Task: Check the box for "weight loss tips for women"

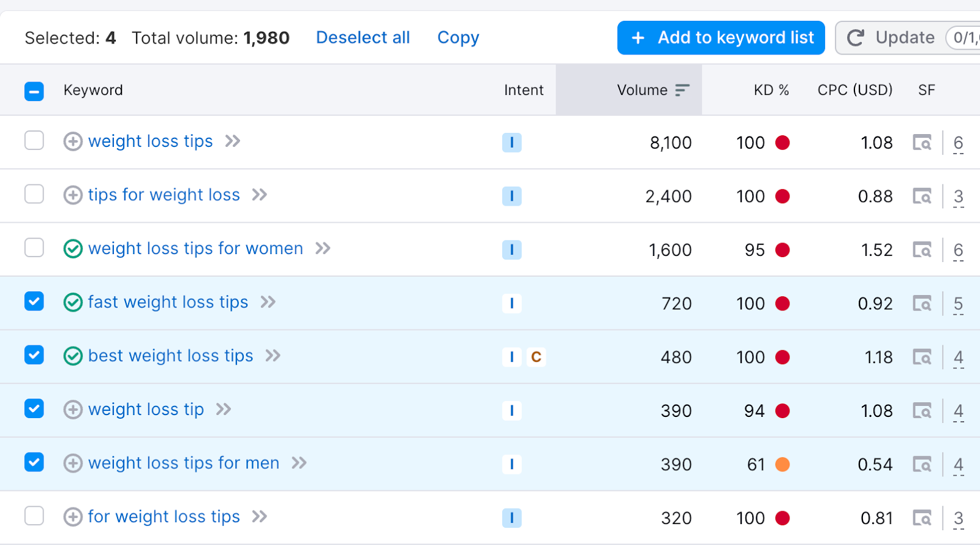Action: tap(34, 248)
